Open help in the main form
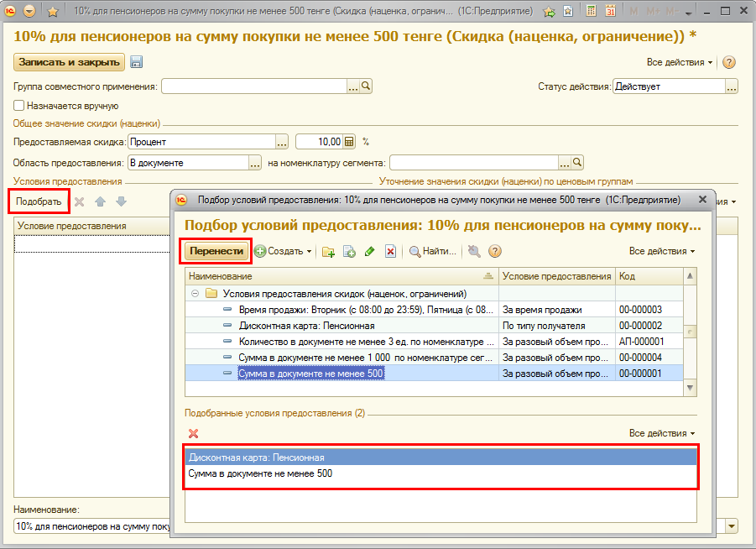The height and width of the screenshot is (549, 756). 729,63
